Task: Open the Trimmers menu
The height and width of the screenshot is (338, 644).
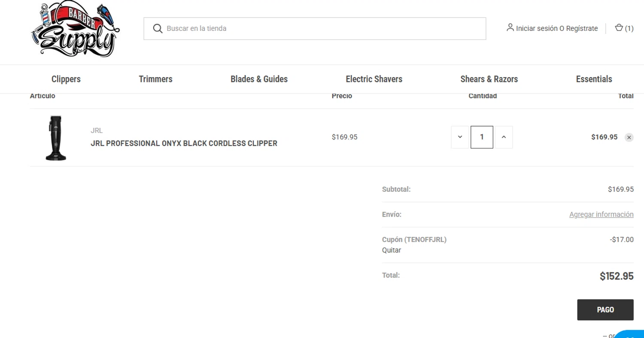Action: 155,79
